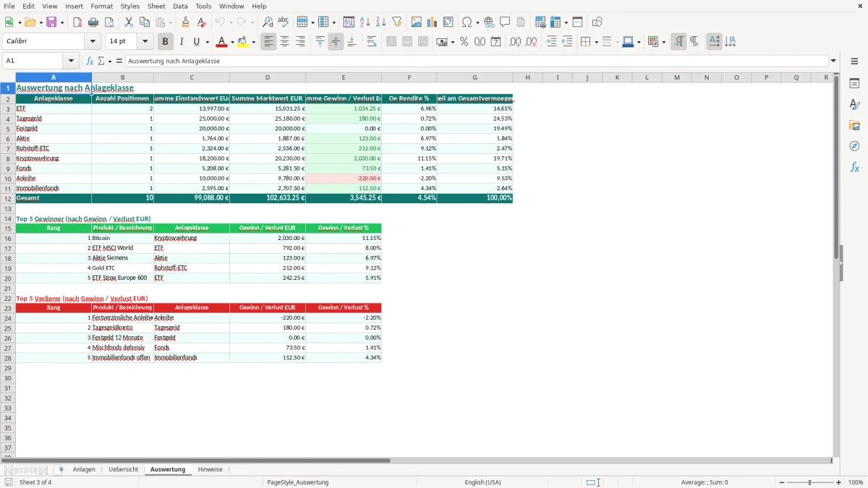Toggle Bold formatting
868x488 pixels.
166,42
